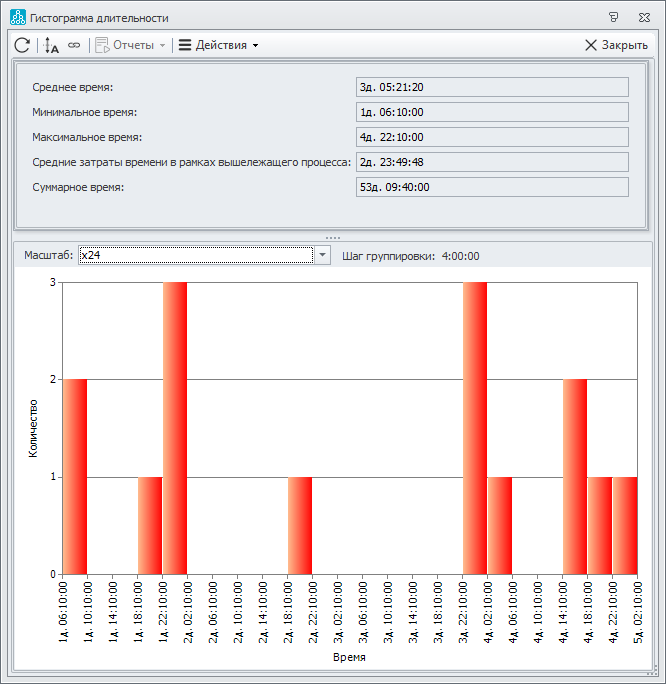
Task: Open the Действия menu
Action: pyautogui.click(x=218, y=45)
